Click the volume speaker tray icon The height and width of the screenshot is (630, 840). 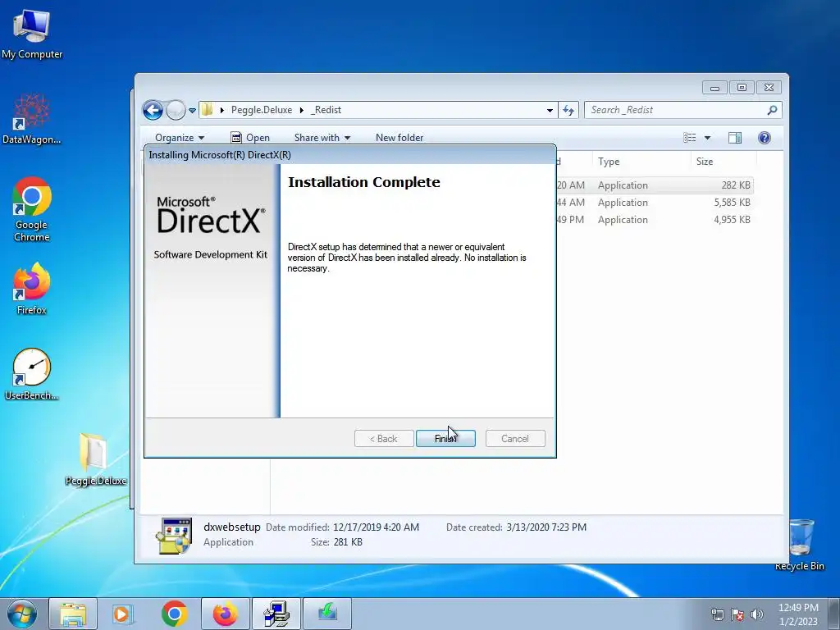[x=757, y=614]
